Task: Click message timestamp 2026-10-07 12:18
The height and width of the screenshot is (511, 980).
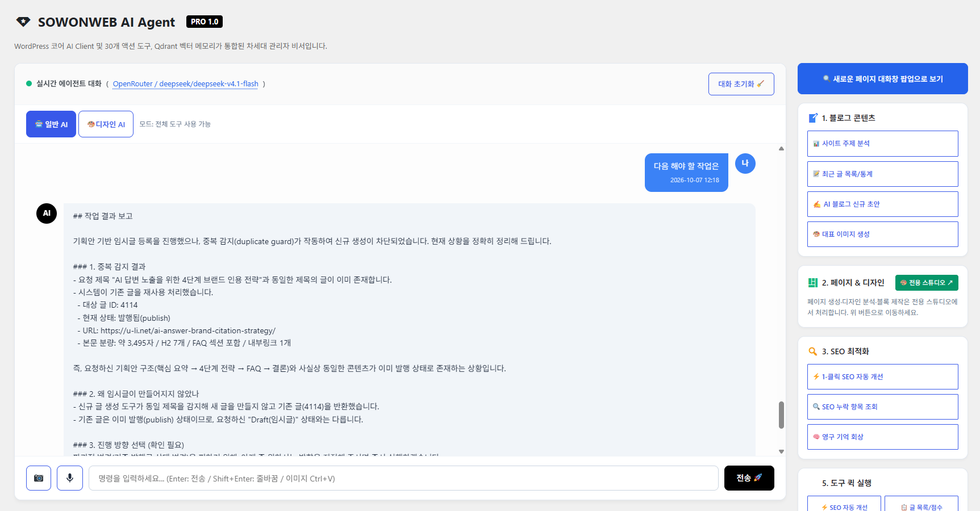Action: click(x=695, y=180)
